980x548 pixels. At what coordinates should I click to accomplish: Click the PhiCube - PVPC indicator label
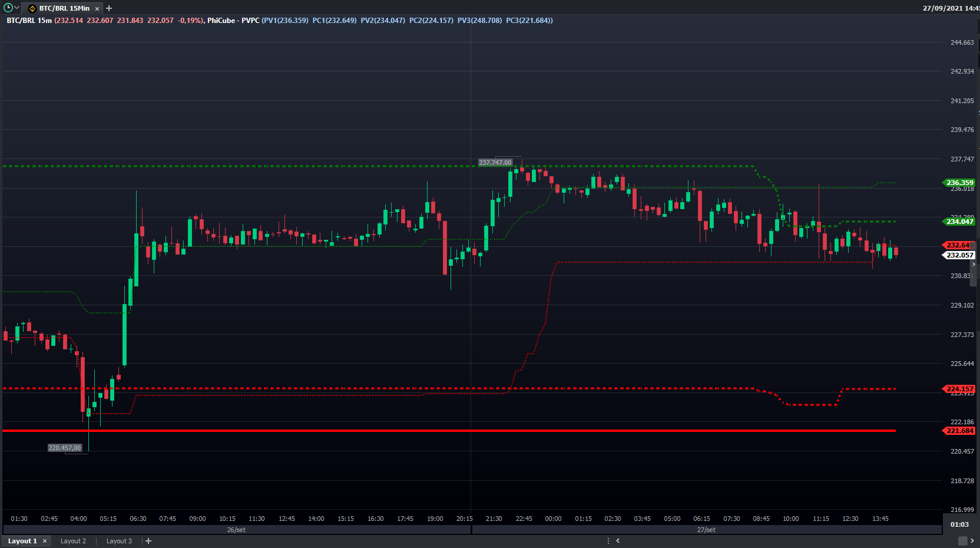pos(233,21)
